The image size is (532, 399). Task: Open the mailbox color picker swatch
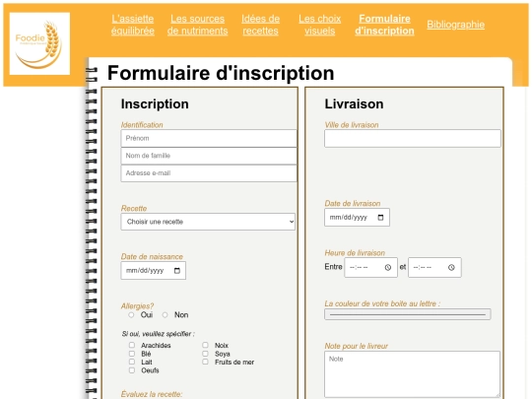coord(408,314)
